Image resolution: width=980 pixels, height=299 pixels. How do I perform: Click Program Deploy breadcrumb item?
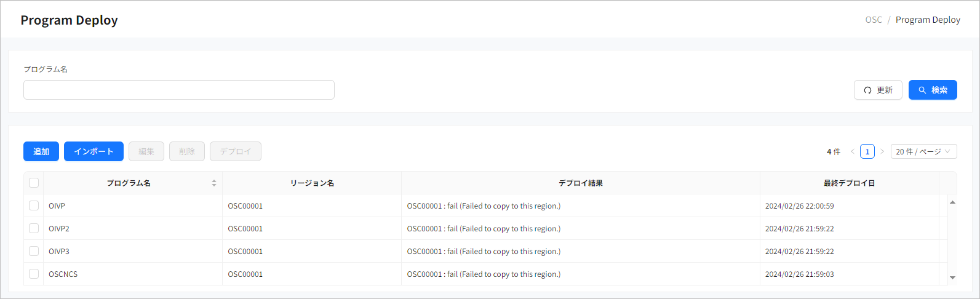[x=928, y=20]
